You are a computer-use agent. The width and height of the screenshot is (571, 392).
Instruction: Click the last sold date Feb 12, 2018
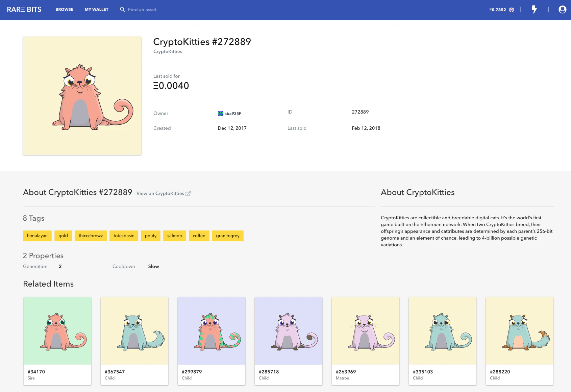[366, 128]
